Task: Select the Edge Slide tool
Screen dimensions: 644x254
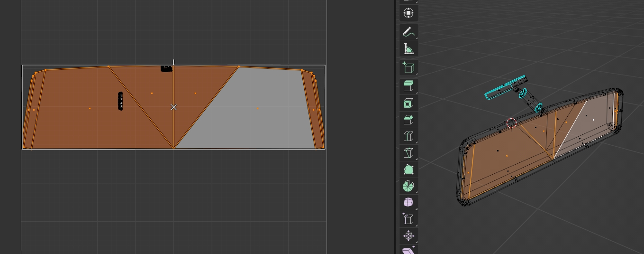Action: (x=408, y=219)
